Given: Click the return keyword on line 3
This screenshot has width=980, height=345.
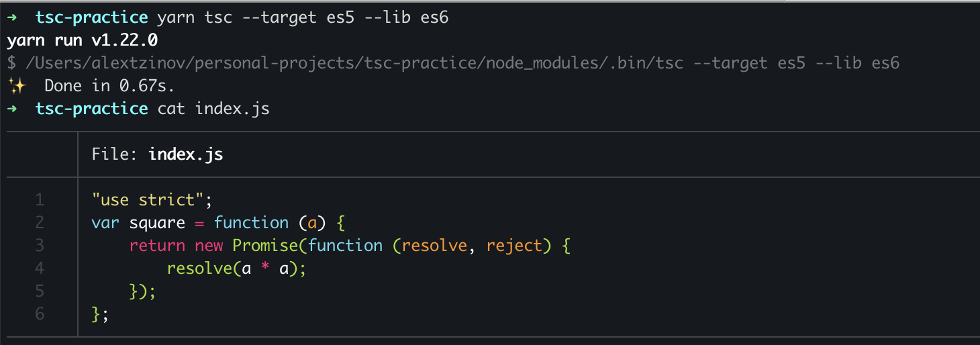Looking at the screenshot, I should tap(157, 246).
